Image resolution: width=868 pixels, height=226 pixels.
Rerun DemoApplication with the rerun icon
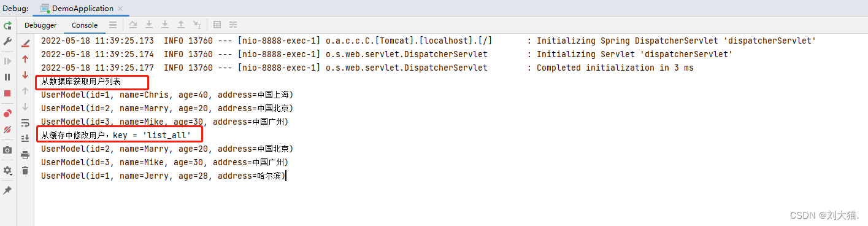(7, 26)
